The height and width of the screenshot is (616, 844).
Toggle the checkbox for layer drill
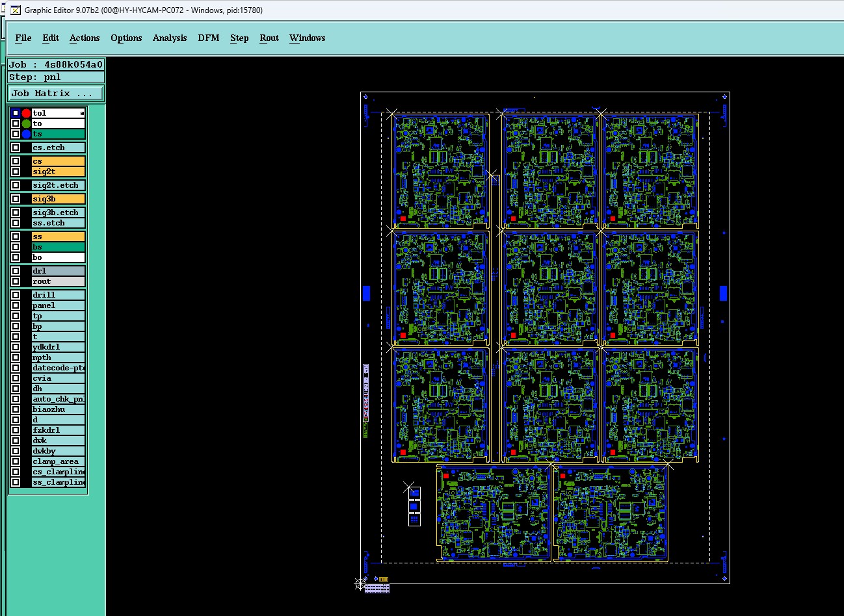[16, 295]
